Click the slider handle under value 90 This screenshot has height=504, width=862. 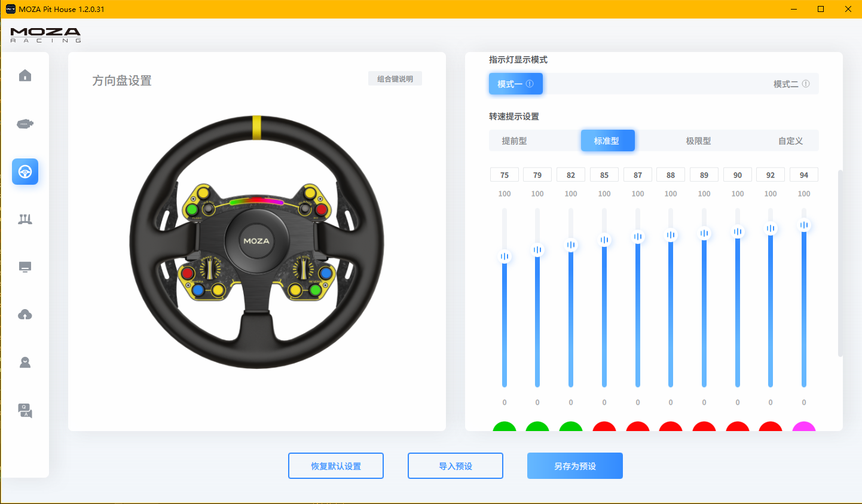click(738, 231)
